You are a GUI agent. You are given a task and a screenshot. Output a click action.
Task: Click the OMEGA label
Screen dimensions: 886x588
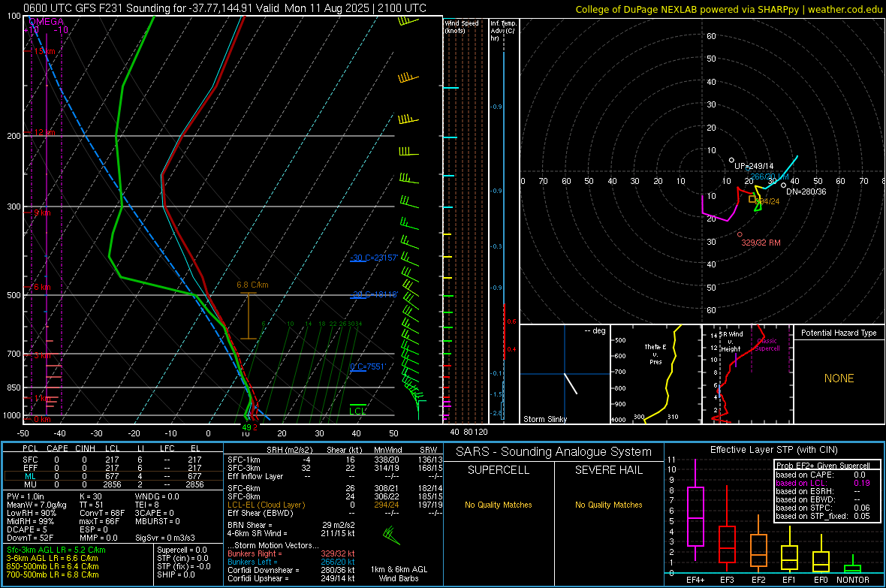click(46, 22)
